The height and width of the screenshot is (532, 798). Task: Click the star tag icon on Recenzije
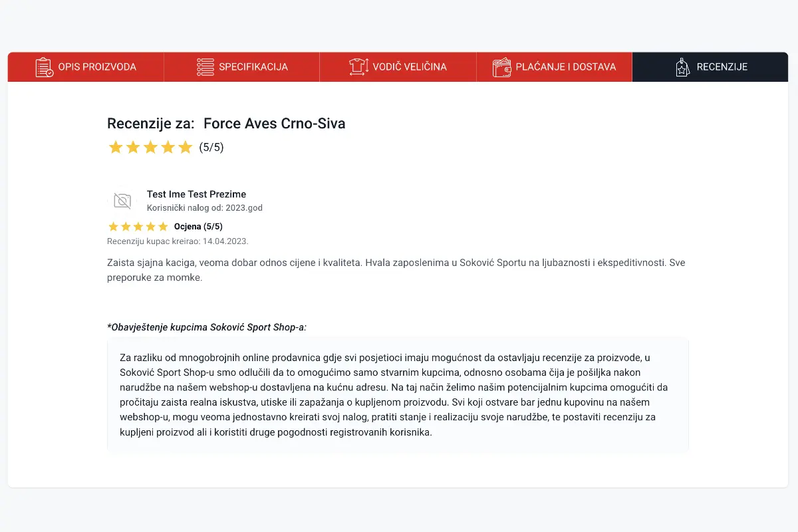682,67
